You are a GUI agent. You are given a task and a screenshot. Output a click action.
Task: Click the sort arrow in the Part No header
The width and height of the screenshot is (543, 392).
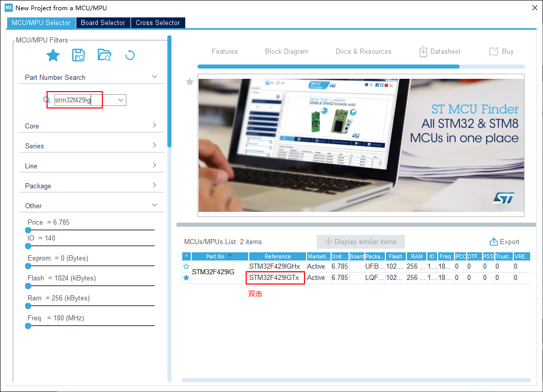[230, 256]
